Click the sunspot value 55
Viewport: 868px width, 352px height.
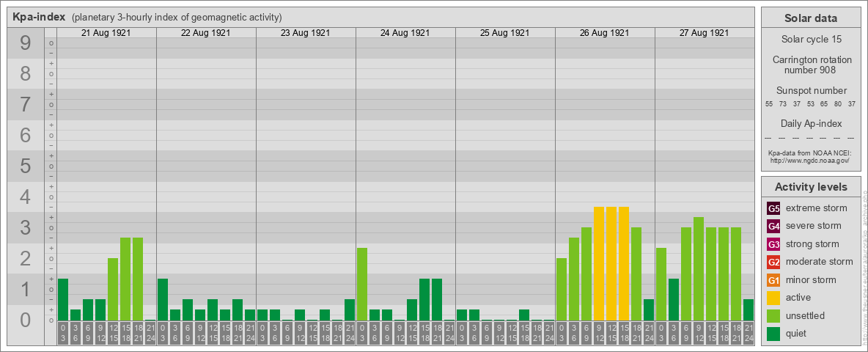[x=769, y=104]
